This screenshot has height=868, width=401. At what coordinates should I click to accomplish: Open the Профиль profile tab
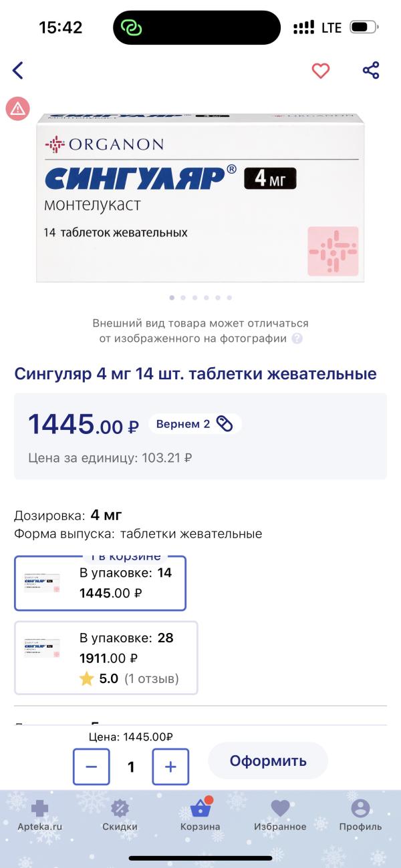click(360, 815)
